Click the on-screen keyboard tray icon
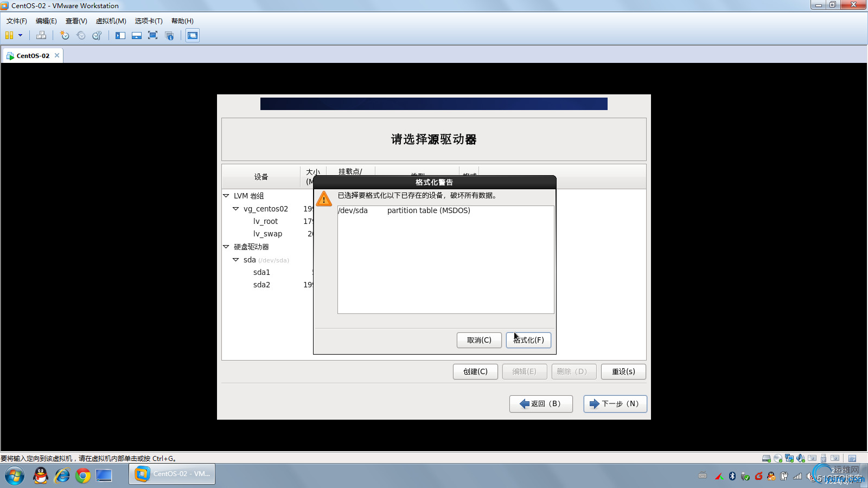The height and width of the screenshot is (488, 868). pyautogui.click(x=703, y=476)
